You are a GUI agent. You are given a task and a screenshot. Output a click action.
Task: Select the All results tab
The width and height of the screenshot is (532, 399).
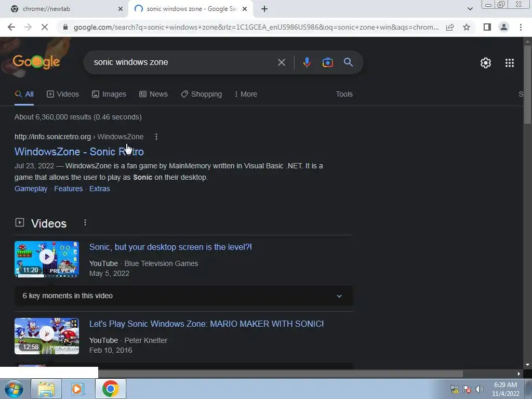coord(24,94)
